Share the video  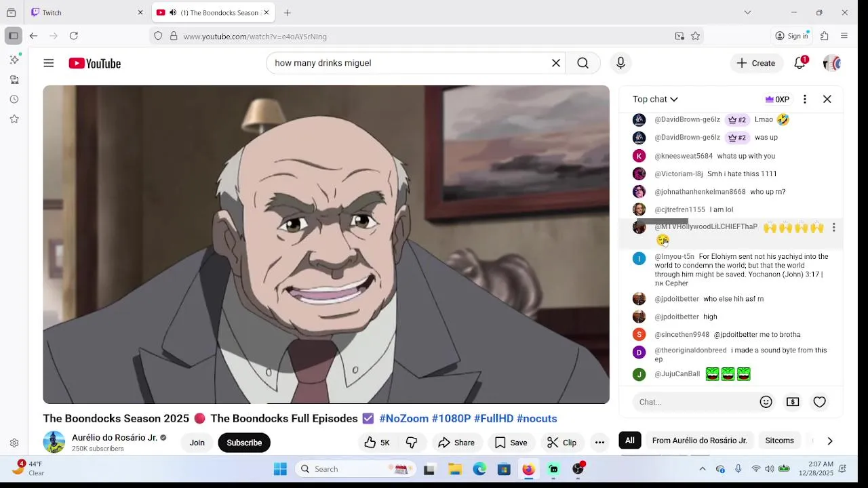(456, 443)
